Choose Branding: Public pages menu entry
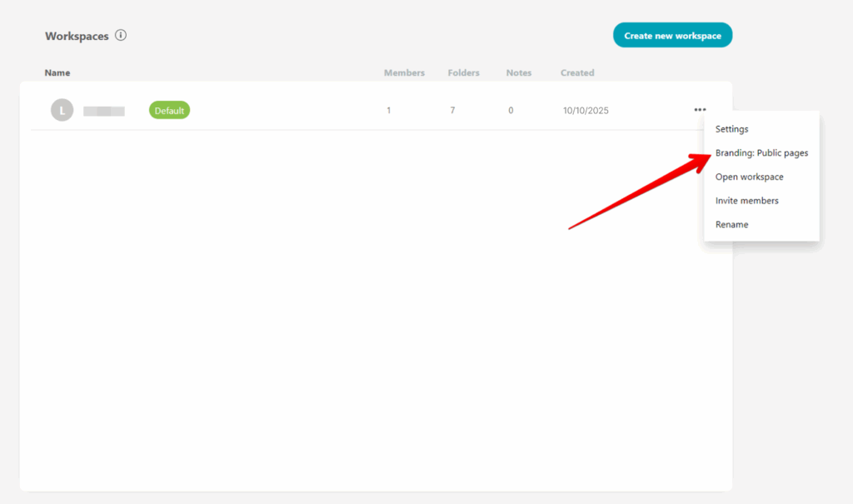 pos(761,152)
